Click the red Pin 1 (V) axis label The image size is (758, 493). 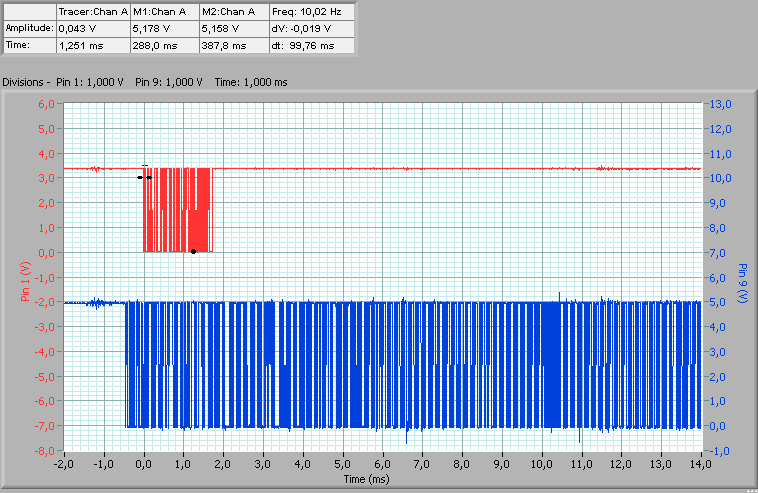tap(23, 281)
